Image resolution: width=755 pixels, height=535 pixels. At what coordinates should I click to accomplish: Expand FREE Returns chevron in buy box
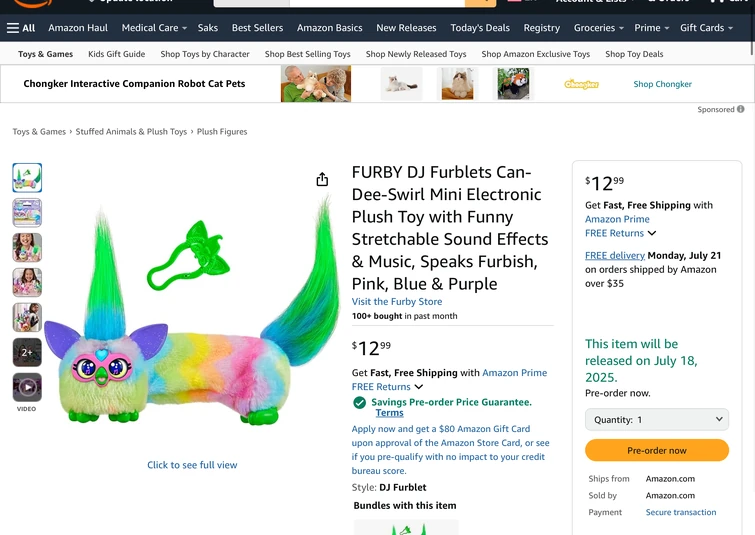(x=652, y=234)
